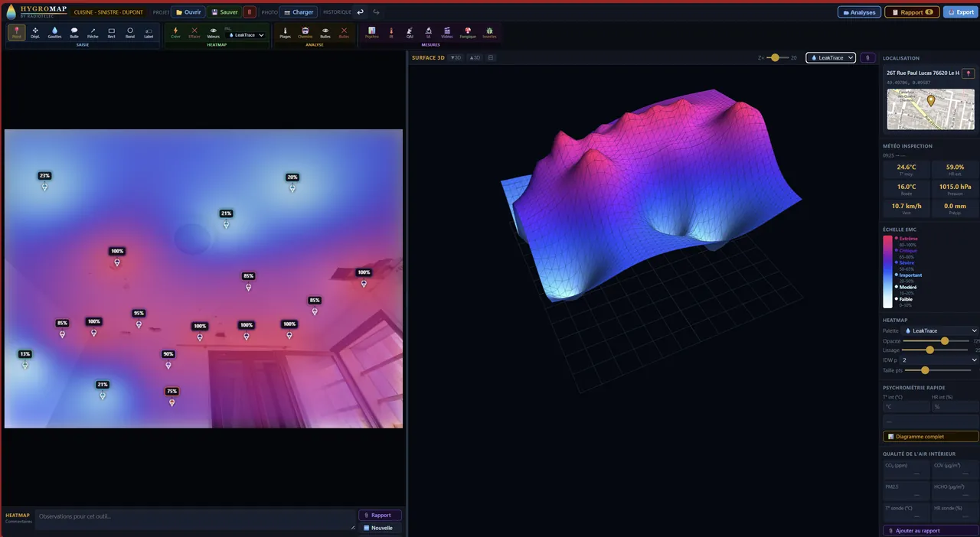Viewport: 980px width, 537px height.
Task: Click the heatmap observations comment field
Action: pyautogui.click(x=195, y=520)
